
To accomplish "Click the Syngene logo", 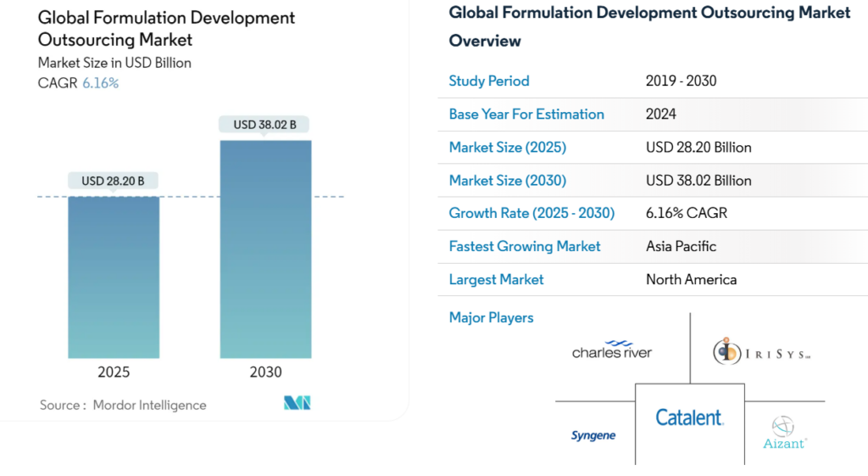I will 593,435.
